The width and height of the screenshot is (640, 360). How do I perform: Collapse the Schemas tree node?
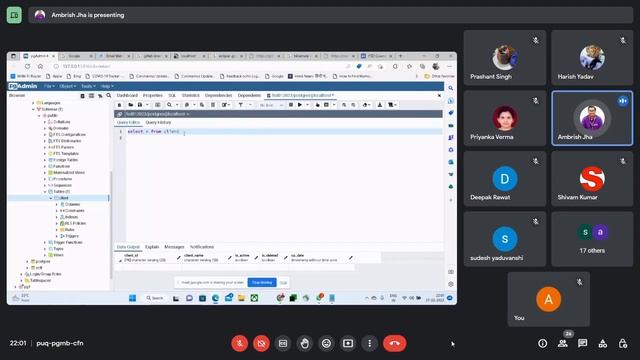[33, 109]
